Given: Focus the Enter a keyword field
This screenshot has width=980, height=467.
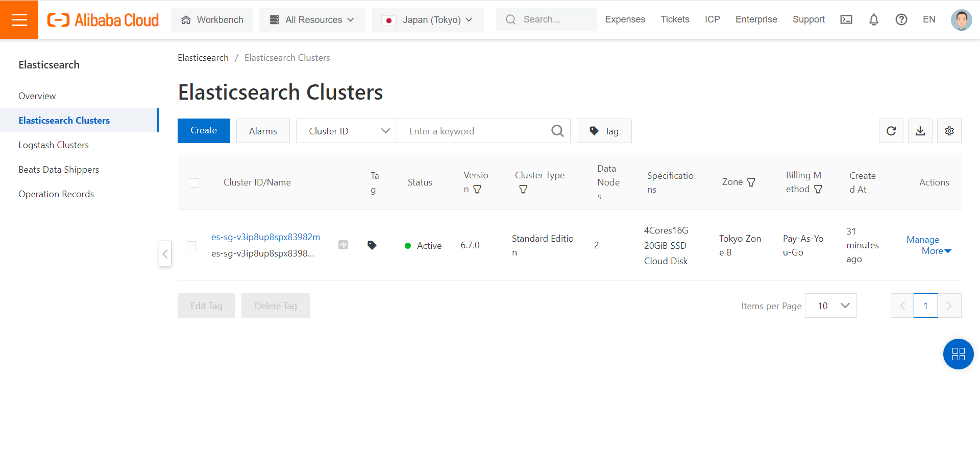Looking at the screenshot, I should click(475, 131).
